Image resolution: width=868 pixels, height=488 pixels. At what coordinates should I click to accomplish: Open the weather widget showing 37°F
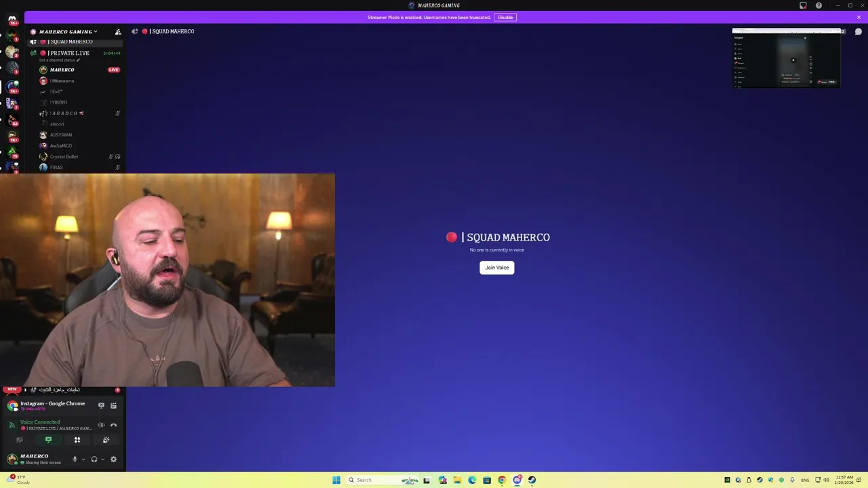click(18, 479)
